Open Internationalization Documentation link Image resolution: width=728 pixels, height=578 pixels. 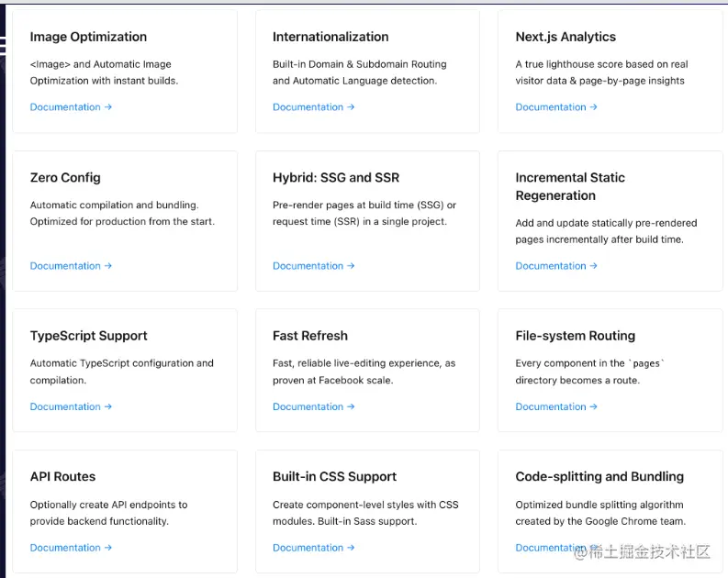click(313, 107)
